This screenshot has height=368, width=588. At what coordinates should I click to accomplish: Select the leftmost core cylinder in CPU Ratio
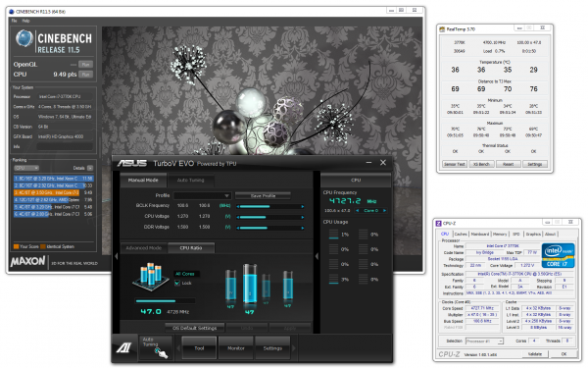click(x=230, y=285)
